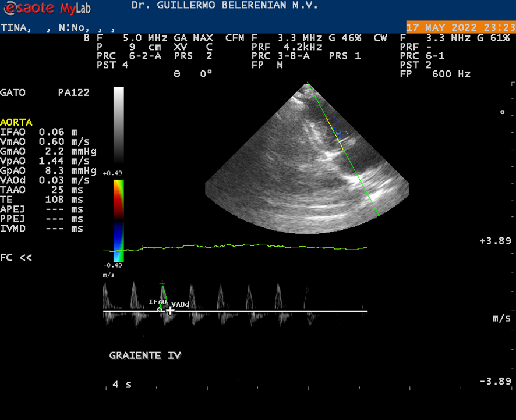Click the PA122 probe label
Viewport: 516px width, 420px height.
click(x=74, y=92)
